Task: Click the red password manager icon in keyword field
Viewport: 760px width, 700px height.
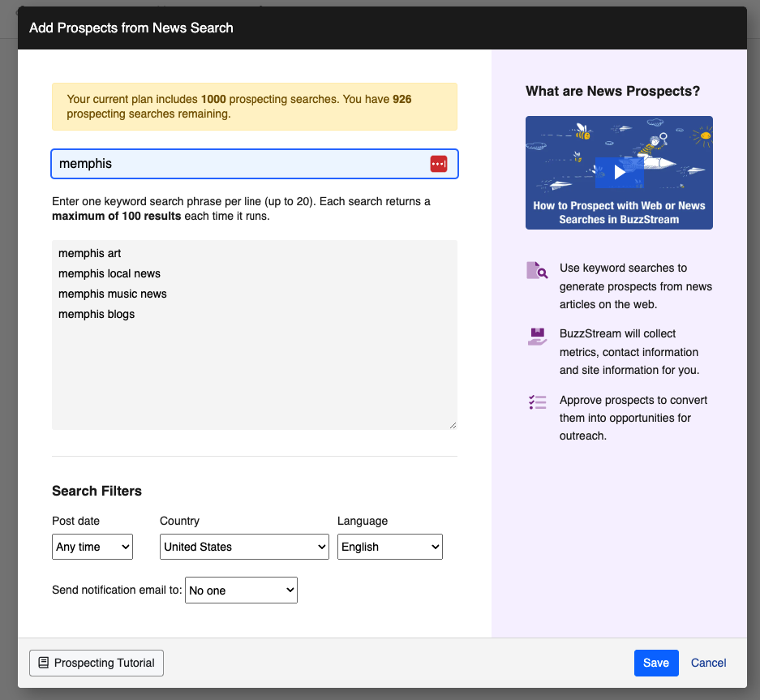Action: click(439, 163)
